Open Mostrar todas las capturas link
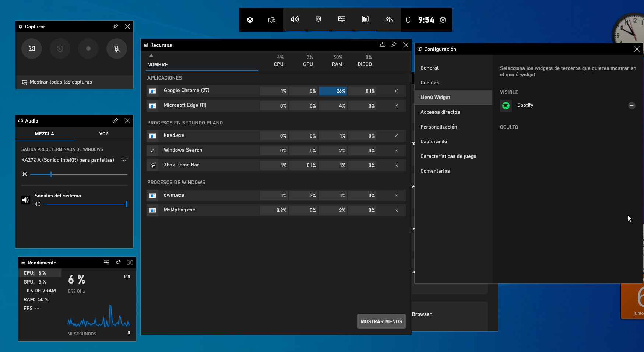Viewport: 644px width, 352px height. click(x=61, y=82)
